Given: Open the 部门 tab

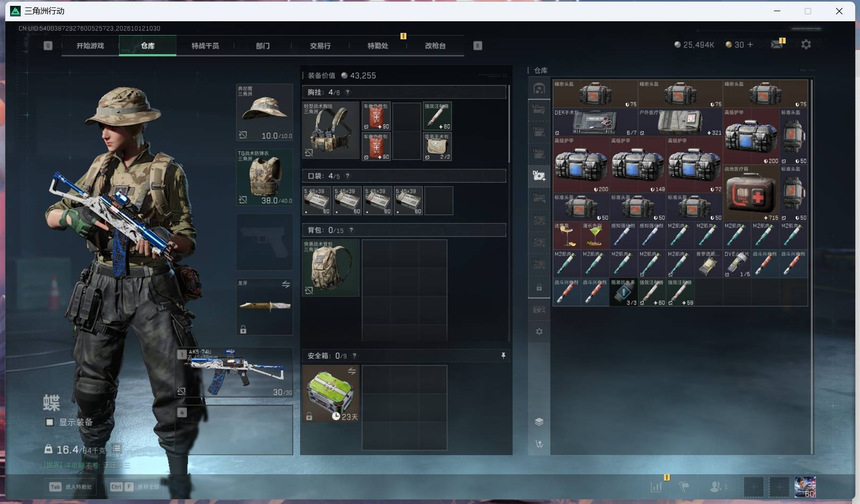Looking at the screenshot, I should (262, 46).
